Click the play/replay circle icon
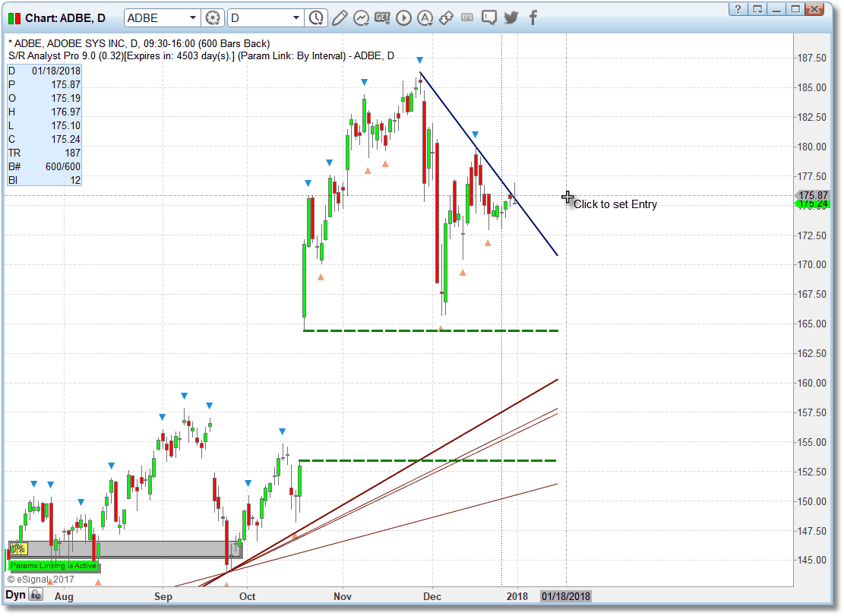Screen dimensions: 844x616 coord(403,17)
